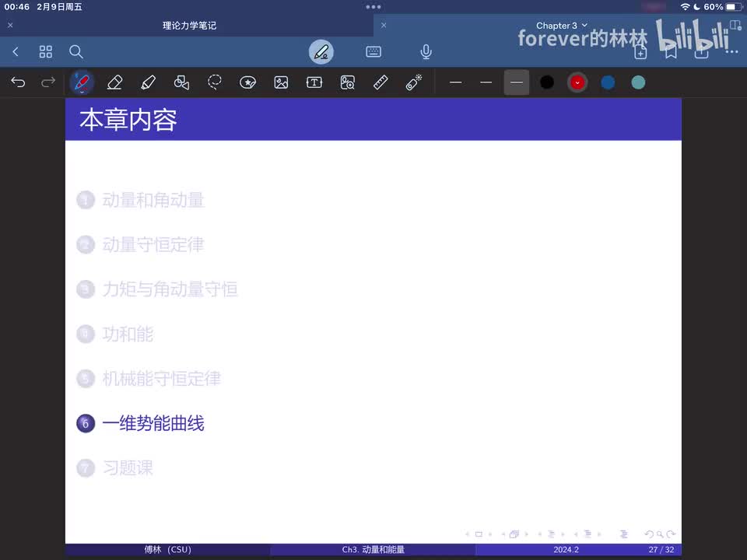747x560 pixels.
Task: Select the Shapes tool
Action: tap(181, 82)
